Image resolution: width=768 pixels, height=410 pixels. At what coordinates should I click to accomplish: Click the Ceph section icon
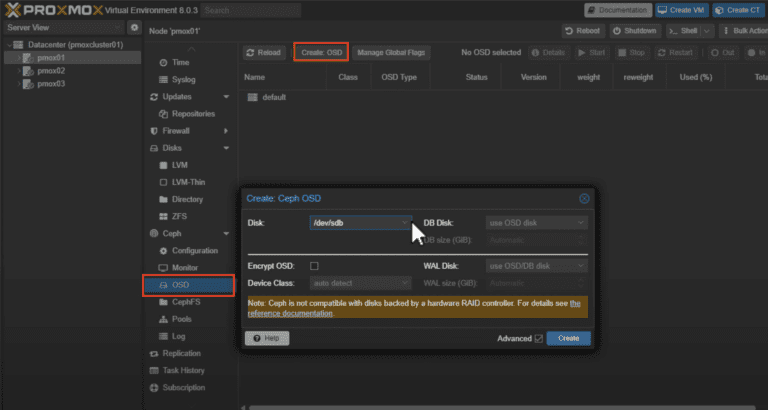pos(154,234)
